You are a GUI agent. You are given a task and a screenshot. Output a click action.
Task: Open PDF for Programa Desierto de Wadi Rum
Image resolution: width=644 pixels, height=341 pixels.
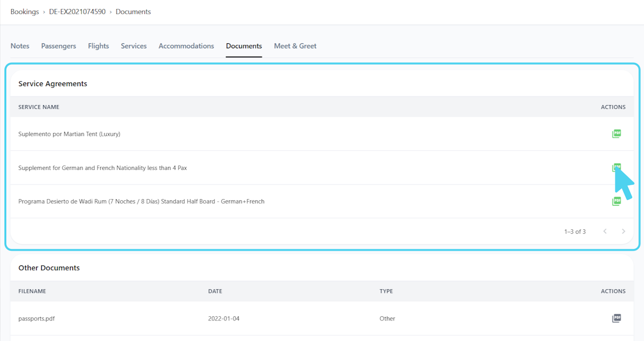coord(616,201)
